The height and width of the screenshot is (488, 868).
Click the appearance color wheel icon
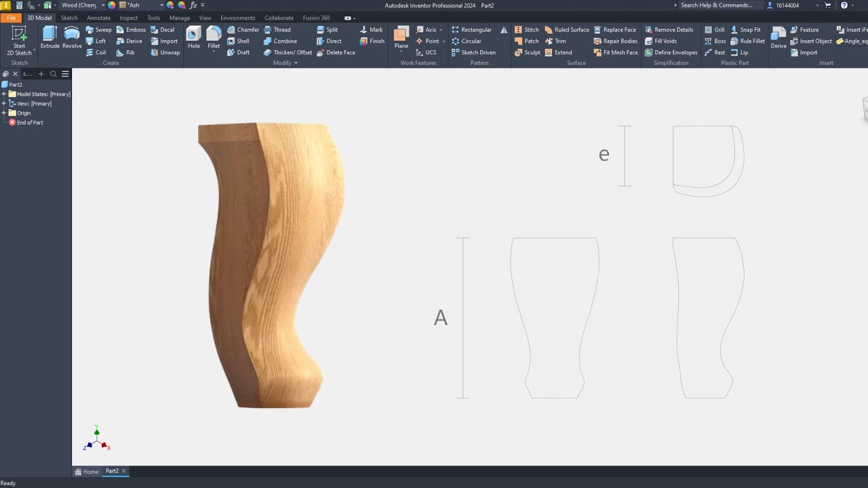pyautogui.click(x=112, y=5)
